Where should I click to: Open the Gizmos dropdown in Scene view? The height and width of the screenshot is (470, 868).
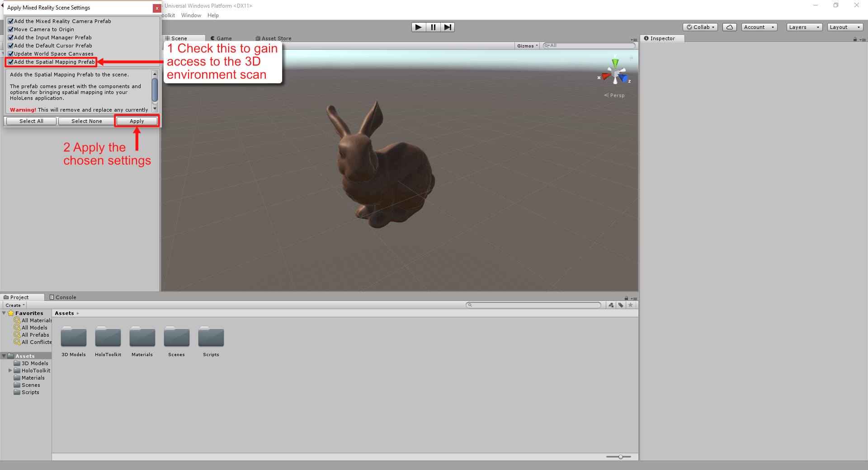[x=527, y=46]
